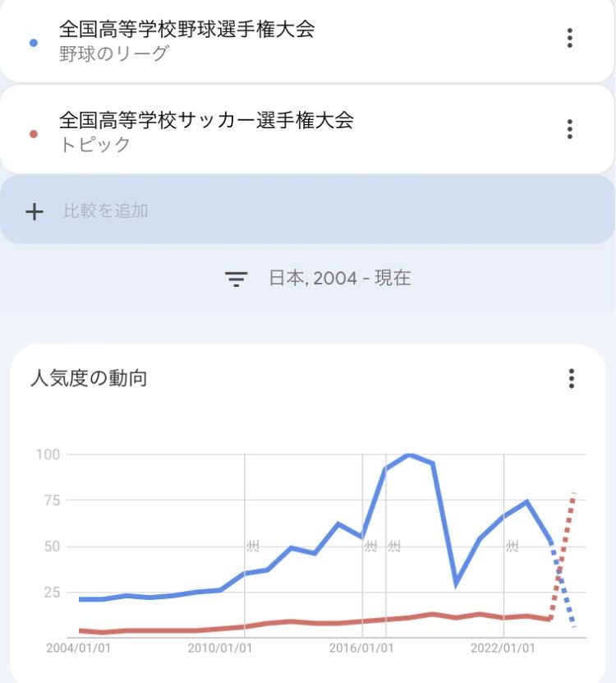Click the red dotted forecast line end
The image size is (616, 683).
[573, 495]
